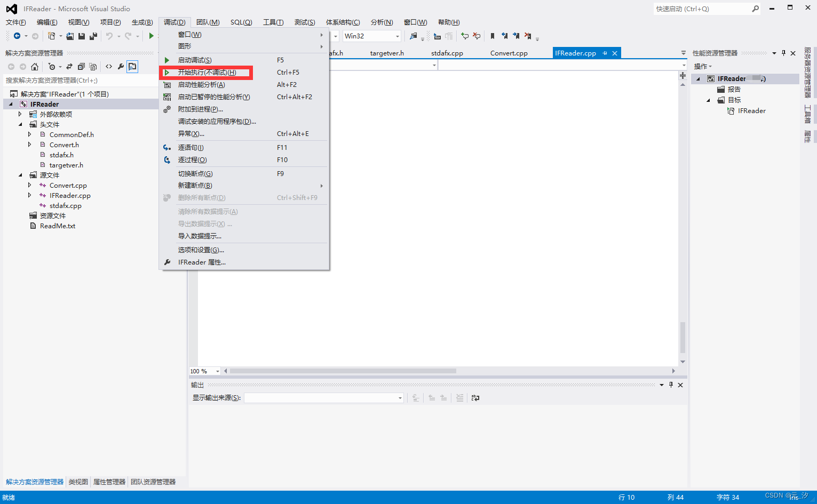The height and width of the screenshot is (504, 817).
Task: Choose 附加到进程 menu item
Action: [x=244, y=109]
